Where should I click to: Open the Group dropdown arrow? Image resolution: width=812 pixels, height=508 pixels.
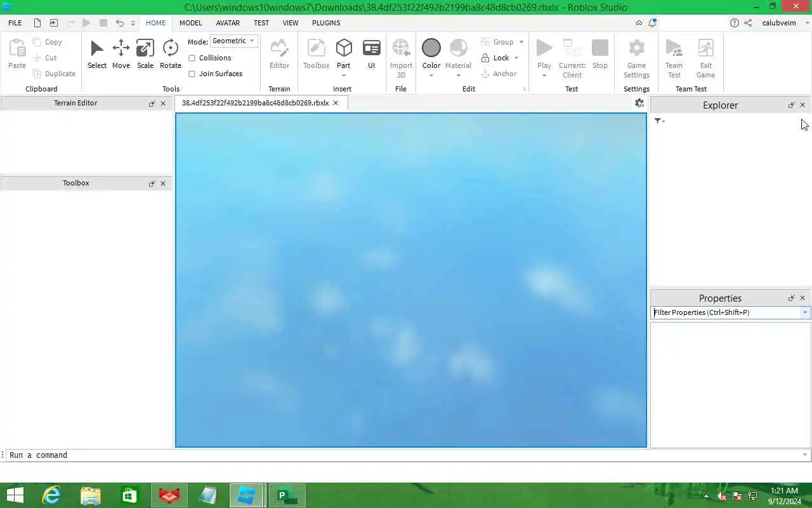coord(521,42)
